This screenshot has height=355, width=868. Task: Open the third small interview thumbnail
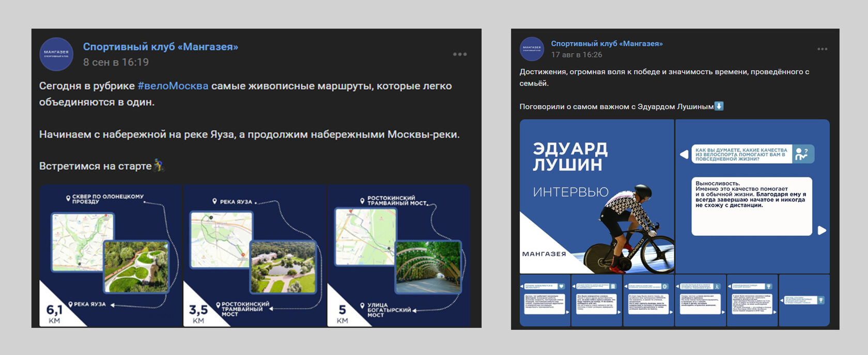(648, 300)
